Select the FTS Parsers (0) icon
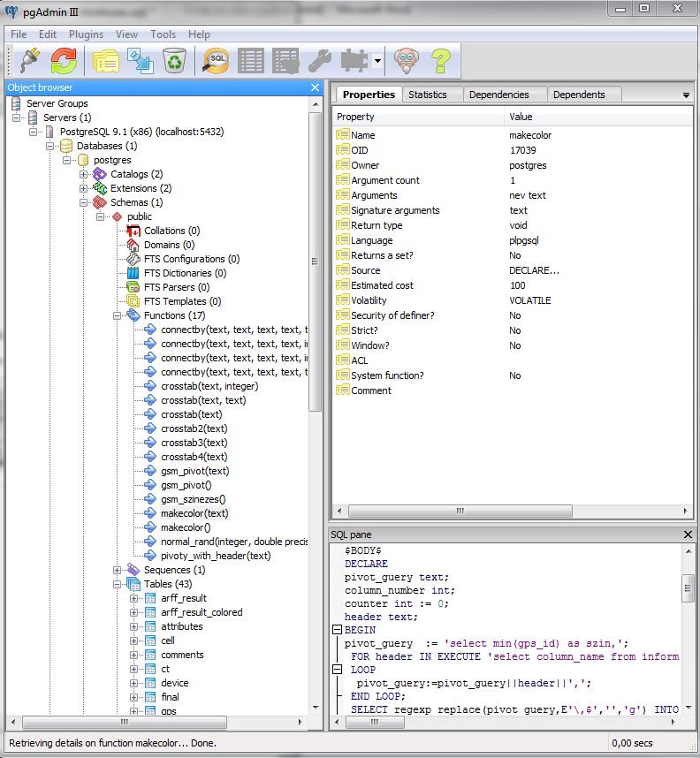The height and width of the screenshot is (758, 700). click(133, 287)
